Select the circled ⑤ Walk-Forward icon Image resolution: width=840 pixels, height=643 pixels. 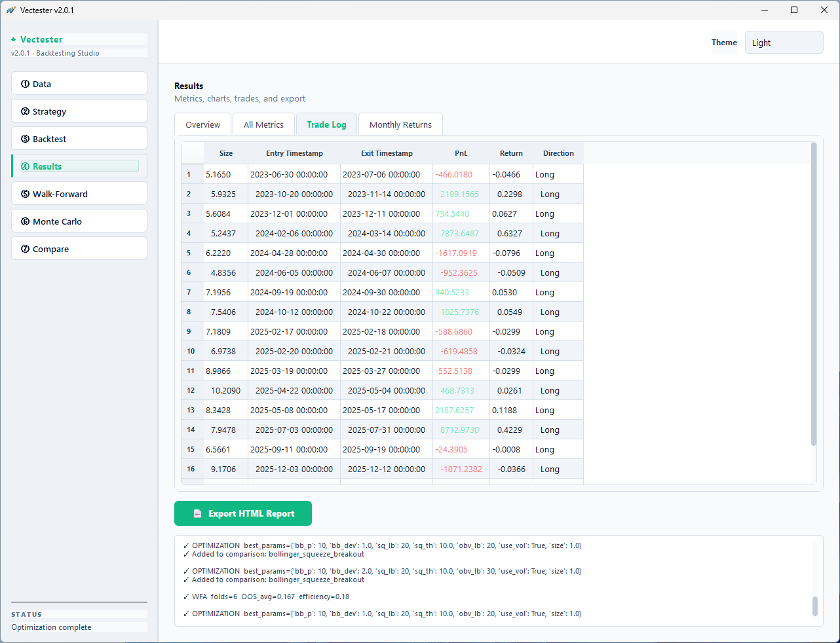(x=26, y=193)
